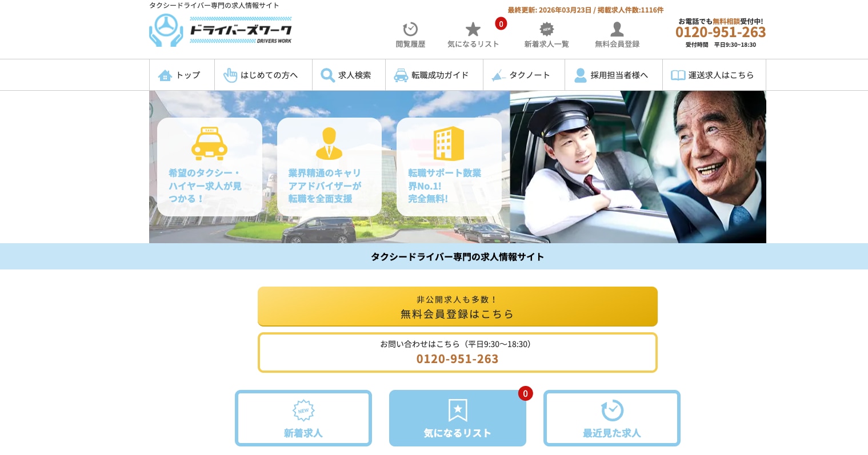The height and width of the screenshot is (455, 868).
Task: Click the pen icon next to タクノート
Action: pyautogui.click(x=498, y=75)
